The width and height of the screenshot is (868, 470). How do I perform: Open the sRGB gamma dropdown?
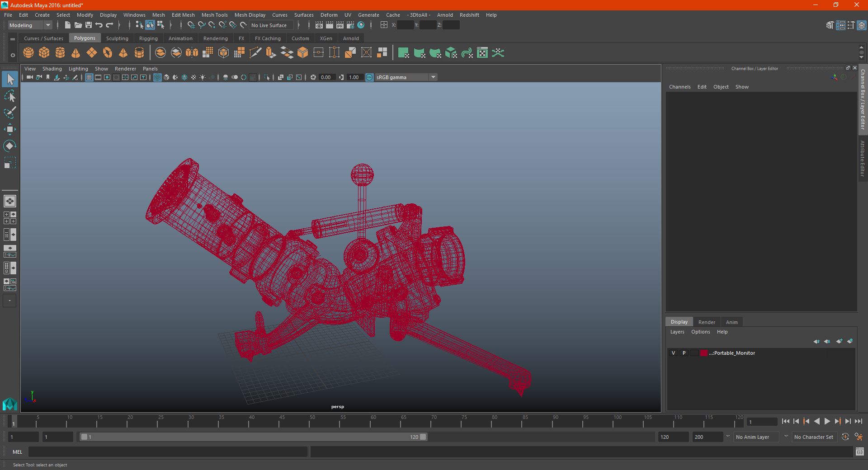pyautogui.click(x=406, y=77)
